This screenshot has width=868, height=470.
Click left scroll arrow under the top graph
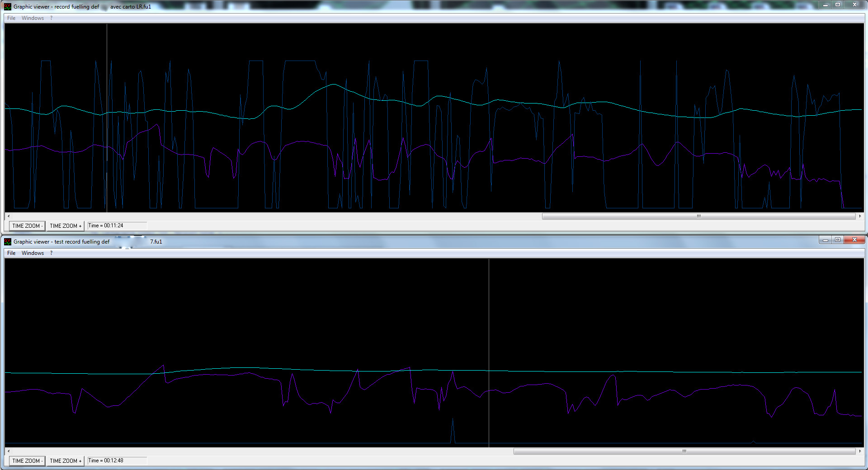pyautogui.click(x=9, y=216)
